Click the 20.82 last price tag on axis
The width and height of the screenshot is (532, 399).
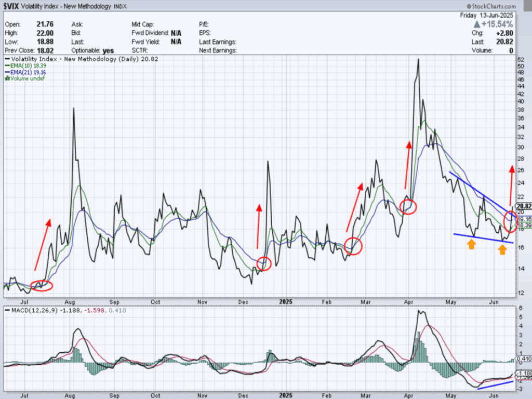click(x=523, y=206)
